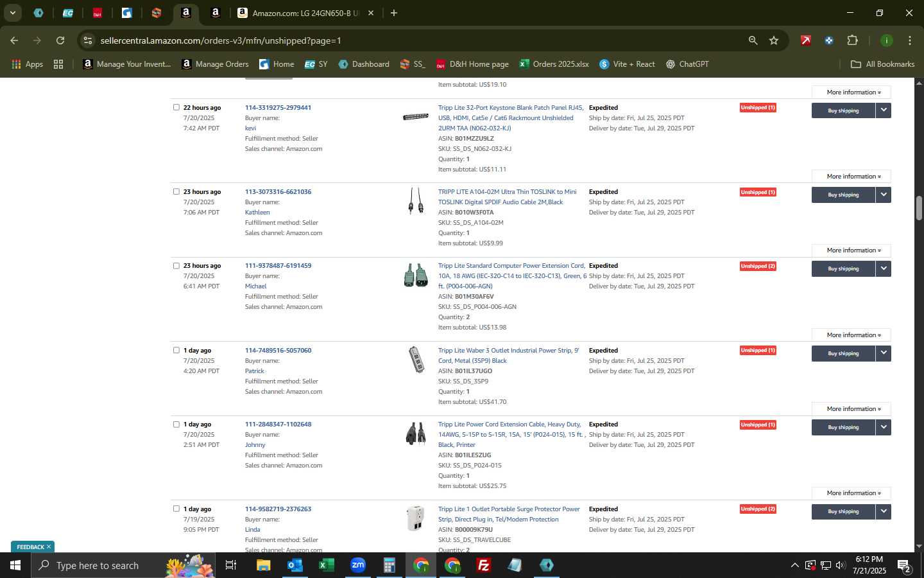
Task: Open buyer Kathleen's name link
Action: click(x=257, y=212)
